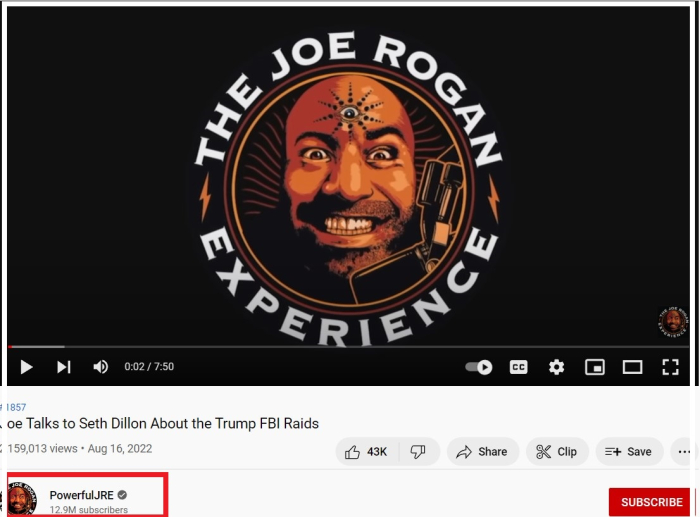Viewport: 700px width, 517px height.
Task: Skip to the next video
Action: click(64, 367)
